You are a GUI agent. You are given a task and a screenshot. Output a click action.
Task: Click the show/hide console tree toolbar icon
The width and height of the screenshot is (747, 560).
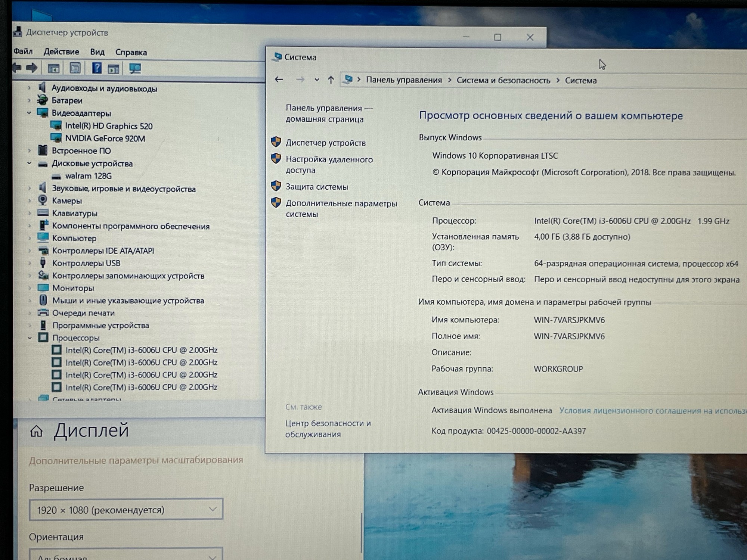[x=53, y=68]
